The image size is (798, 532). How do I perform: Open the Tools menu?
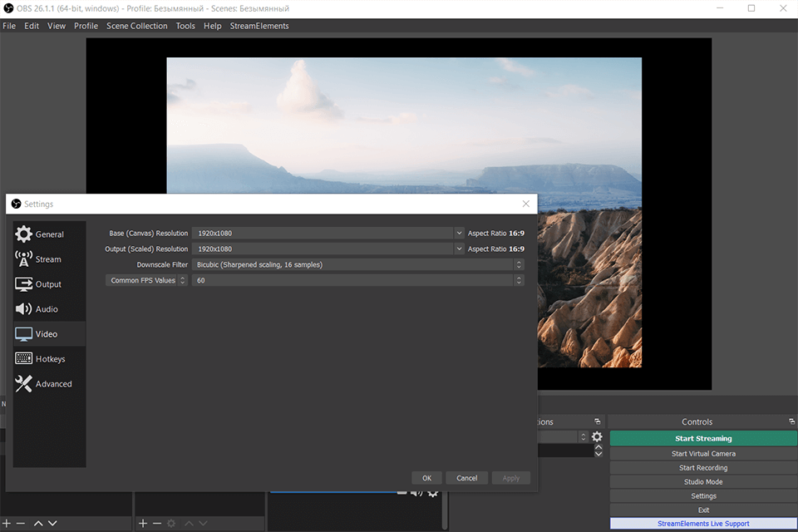click(x=185, y=26)
